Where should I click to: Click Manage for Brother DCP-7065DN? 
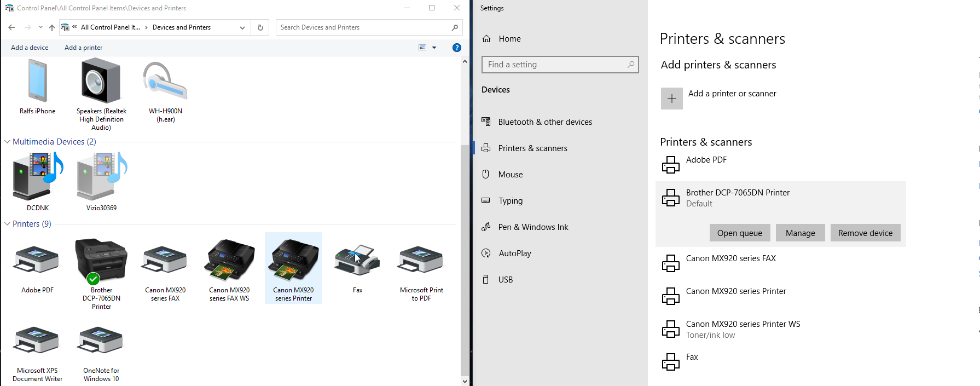click(801, 233)
